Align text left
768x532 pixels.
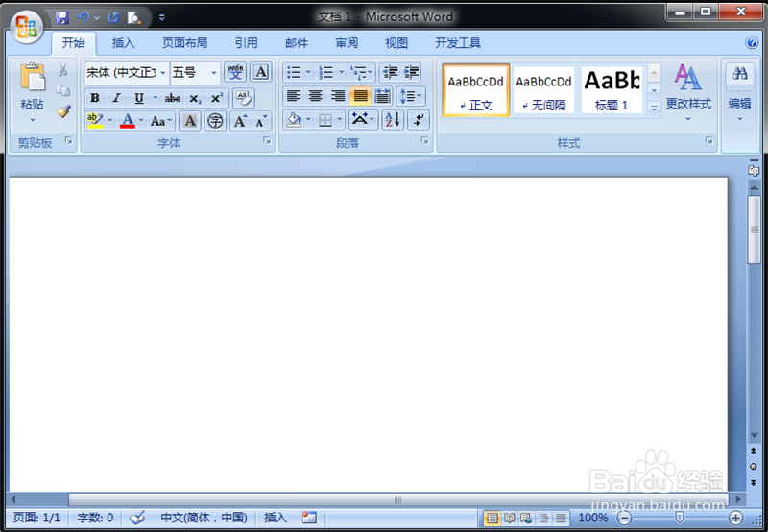point(294,96)
